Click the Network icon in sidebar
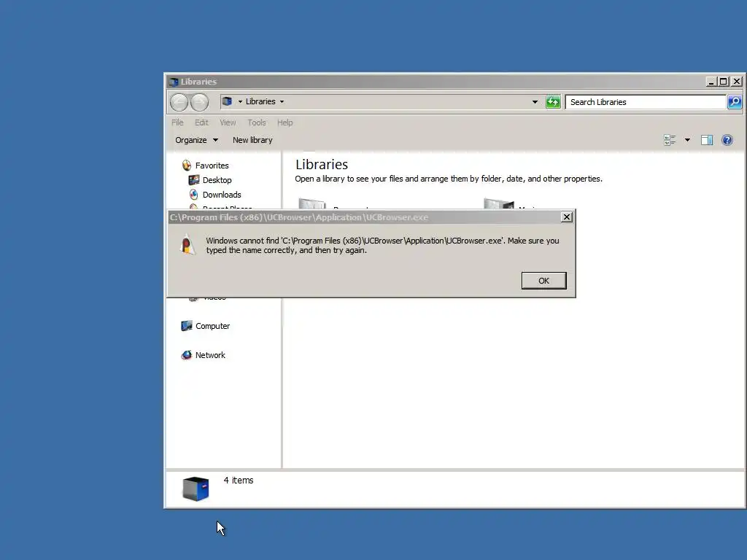The height and width of the screenshot is (560, 747). tap(186, 355)
